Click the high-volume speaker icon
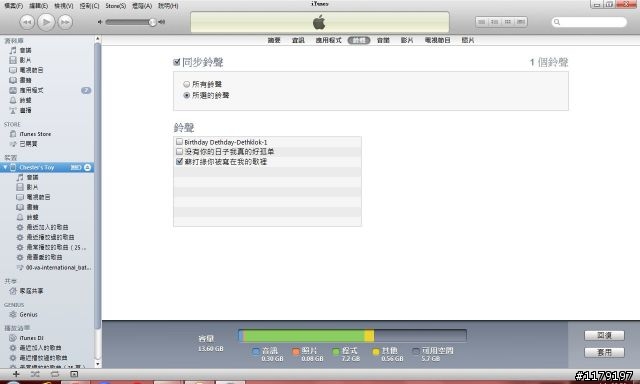This screenshot has width=640, height=384. click(x=162, y=22)
